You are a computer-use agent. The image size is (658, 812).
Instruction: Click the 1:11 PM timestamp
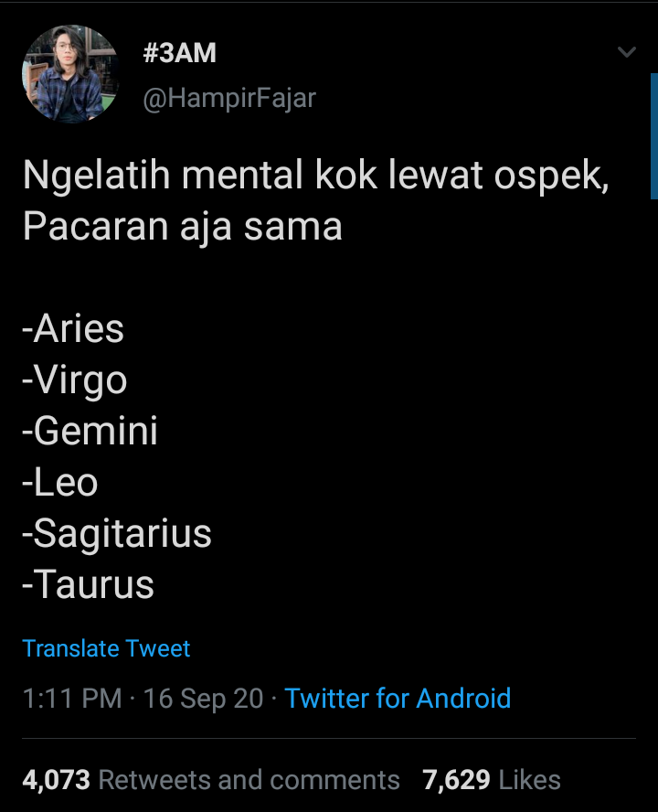pos(71,699)
